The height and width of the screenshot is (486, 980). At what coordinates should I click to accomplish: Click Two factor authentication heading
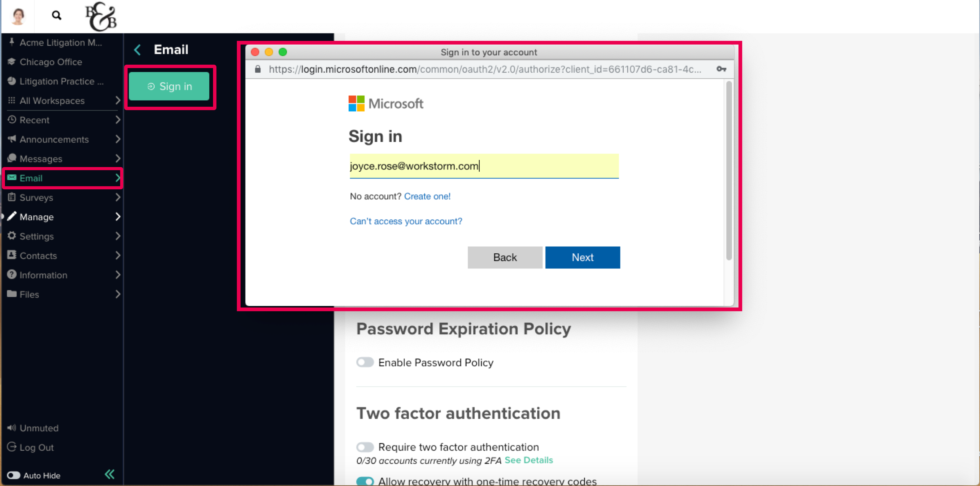click(x=458, y=413)
